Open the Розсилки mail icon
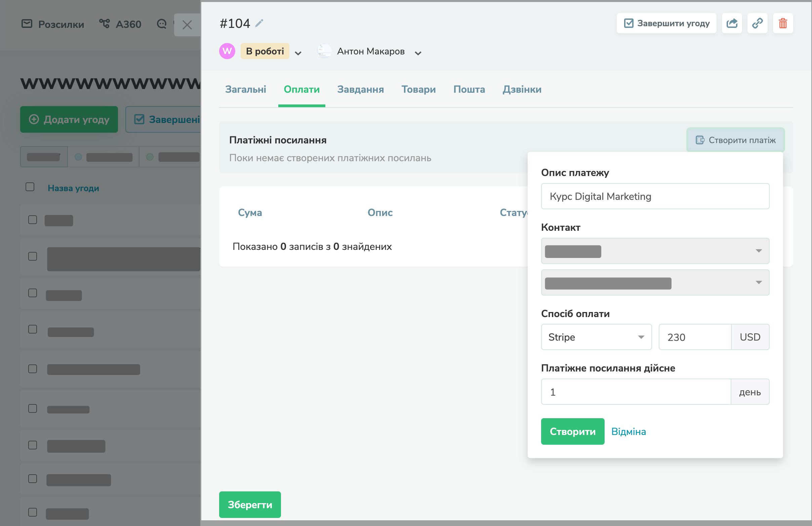The height and width of the screenshot is (526, 812). pyautogui.click(x=27, y=24)
